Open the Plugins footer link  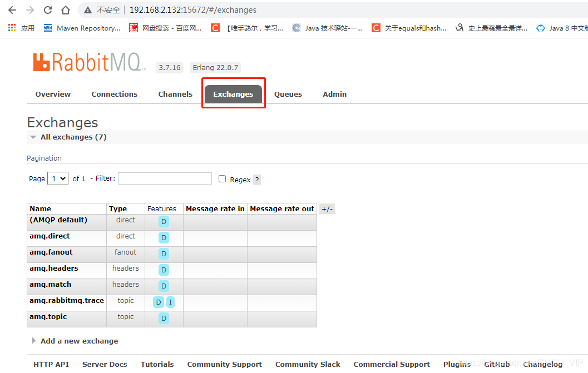[x=457, y=364]
